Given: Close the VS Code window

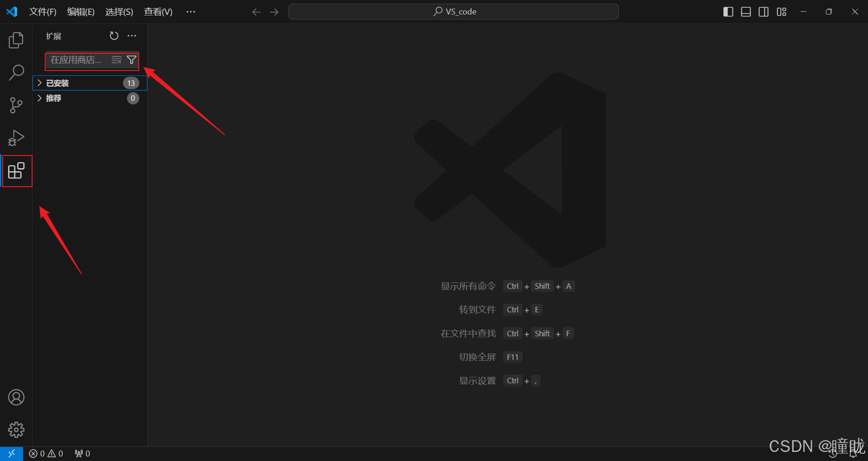Looking at the screenshot, I should [855, 12].
